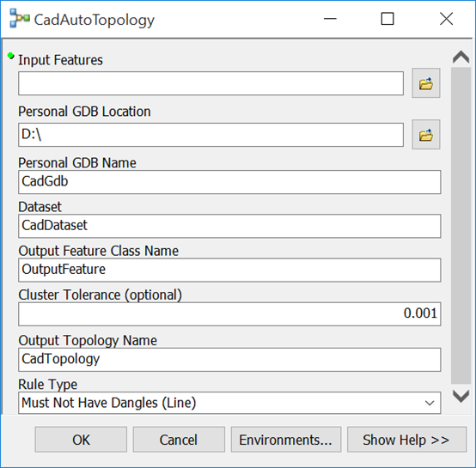
Task: Open the Environments... settings button
Action: pyautogui.click(x=286, y=440)
